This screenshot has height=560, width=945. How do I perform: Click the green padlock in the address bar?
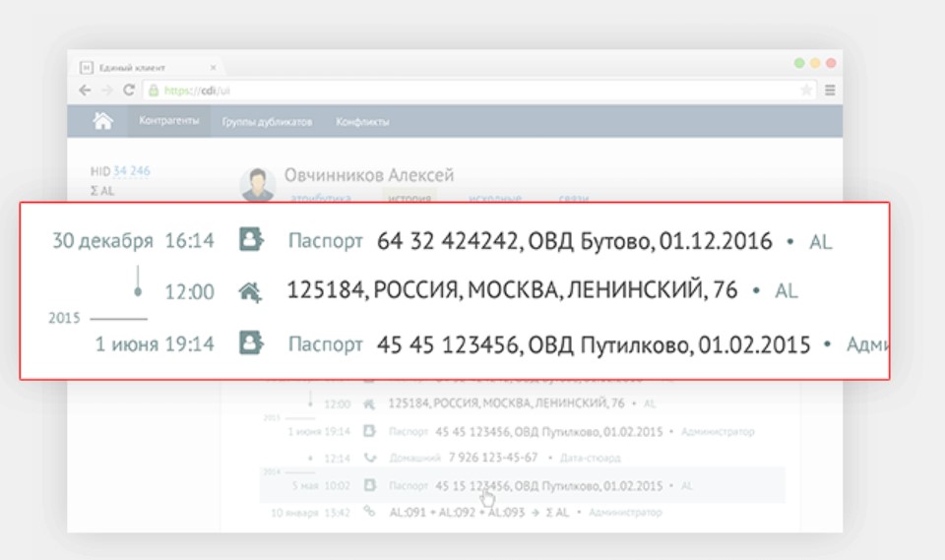[x=154, y=91]
